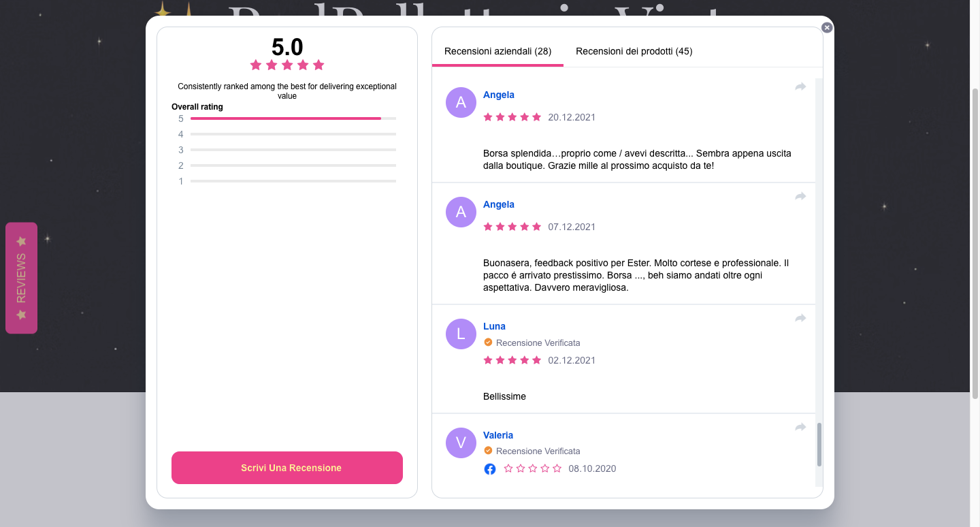Share Valeria's review via arrow icon
This screenshot has height=527, width=980.
point(800,427)
